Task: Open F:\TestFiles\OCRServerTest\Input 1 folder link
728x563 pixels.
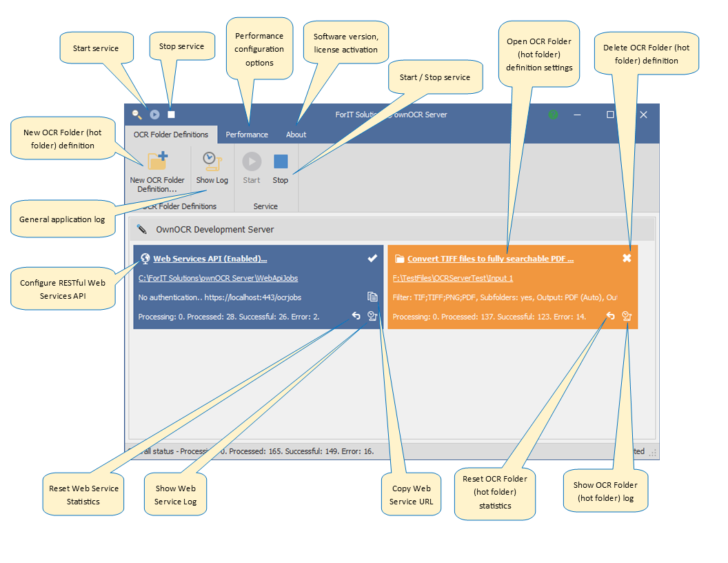Action: click(x=453, y=278)
